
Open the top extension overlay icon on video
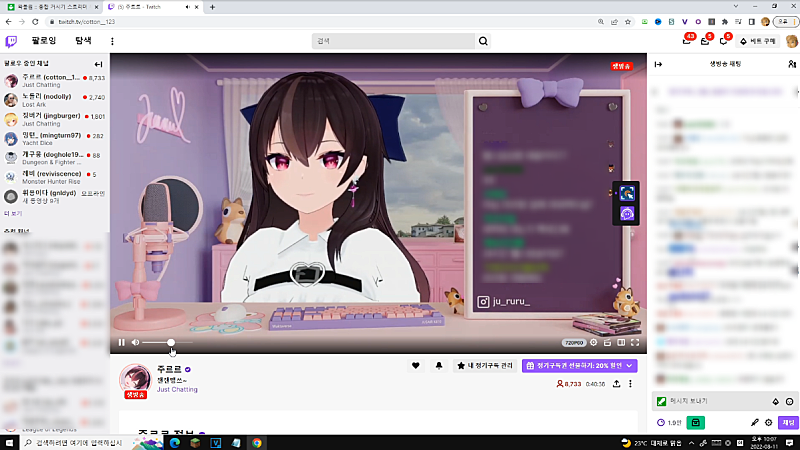[x=627, y=193]
